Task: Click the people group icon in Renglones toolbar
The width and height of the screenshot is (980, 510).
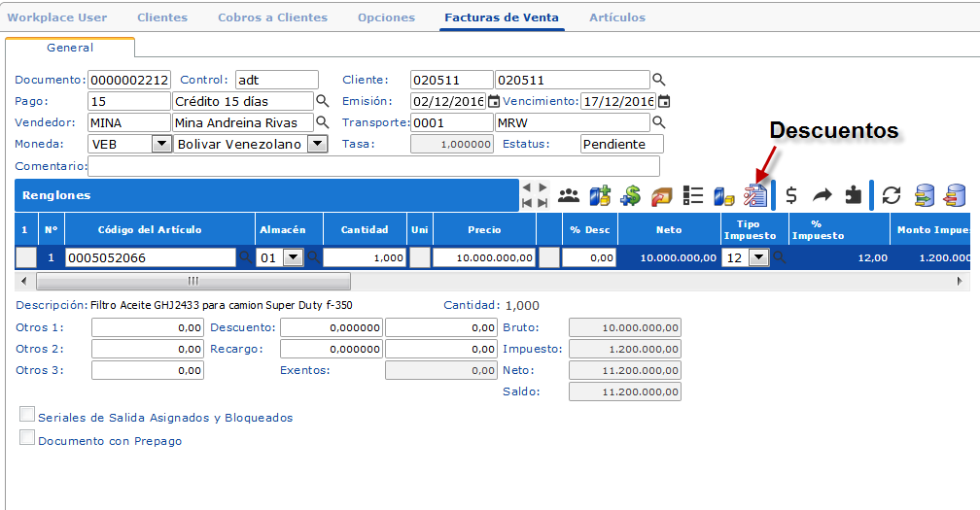Action: point(568,196)
